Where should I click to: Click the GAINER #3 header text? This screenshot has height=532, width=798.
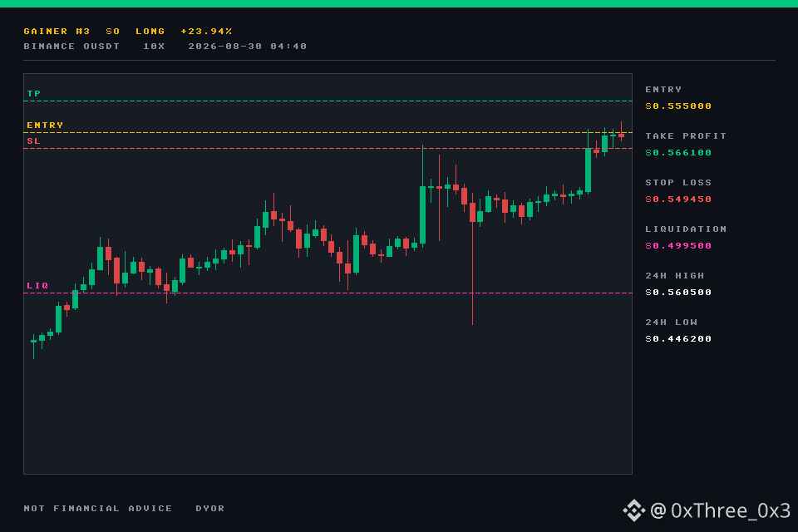[x=57, y=31]
